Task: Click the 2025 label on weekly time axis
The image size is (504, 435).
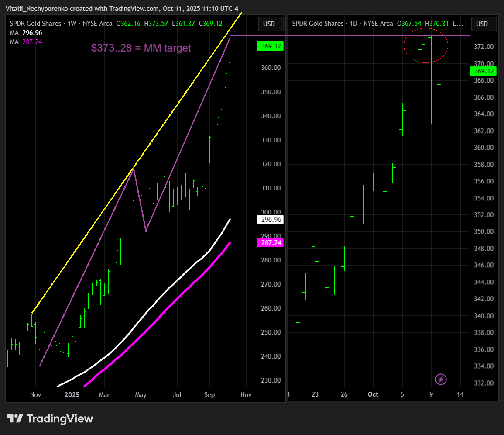Action: point(72,394)
